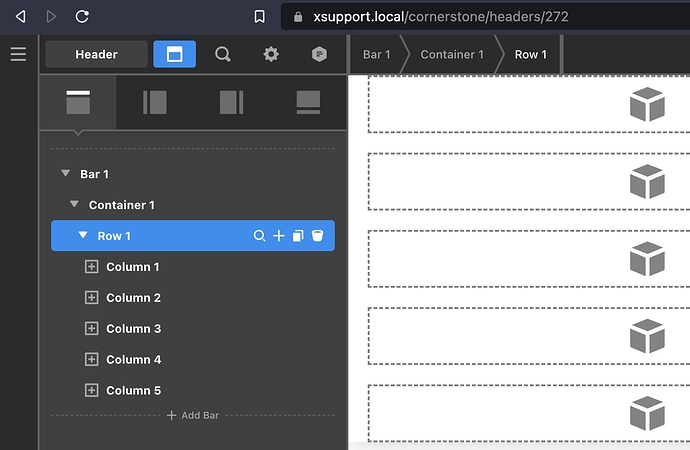Collapse the Bar 1 tree item
The width and height of the screenshot is (690, 450).
point(66,174)
